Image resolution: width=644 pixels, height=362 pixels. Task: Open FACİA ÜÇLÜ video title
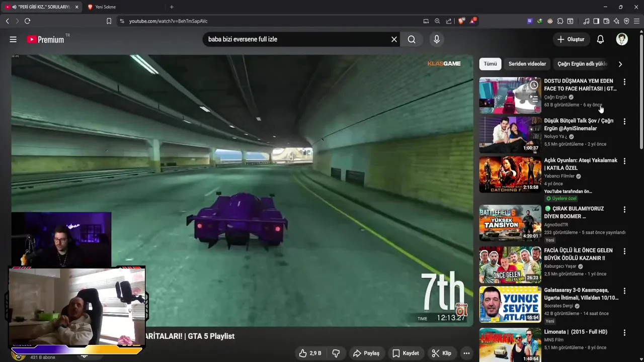pos(578,254)
